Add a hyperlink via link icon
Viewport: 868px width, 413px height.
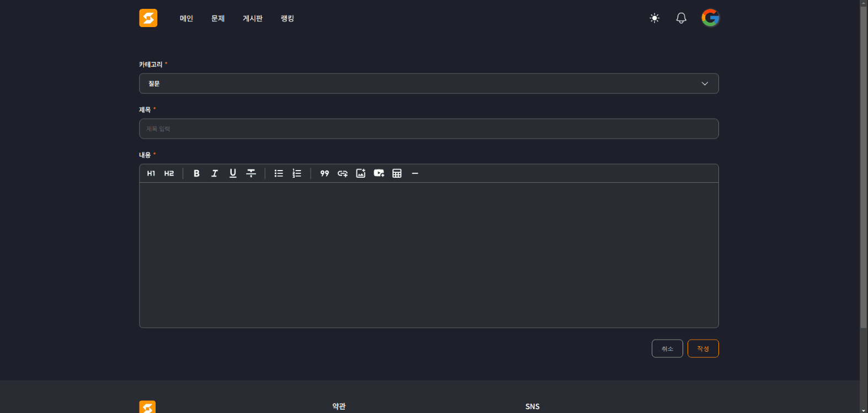pos(343,173)
